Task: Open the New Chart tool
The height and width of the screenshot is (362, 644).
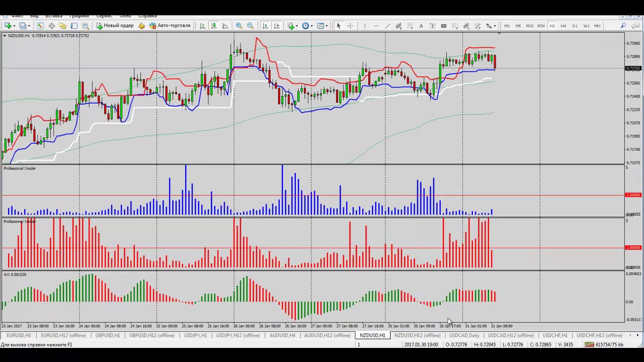Action: pyautogui.click(x=8, y=26)
